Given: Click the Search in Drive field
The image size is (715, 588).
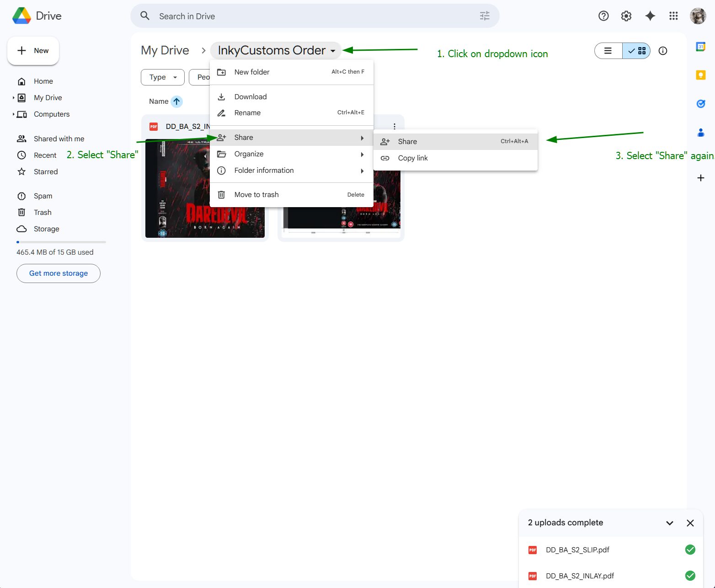Looking at the screenshot, I should point(315,16).
